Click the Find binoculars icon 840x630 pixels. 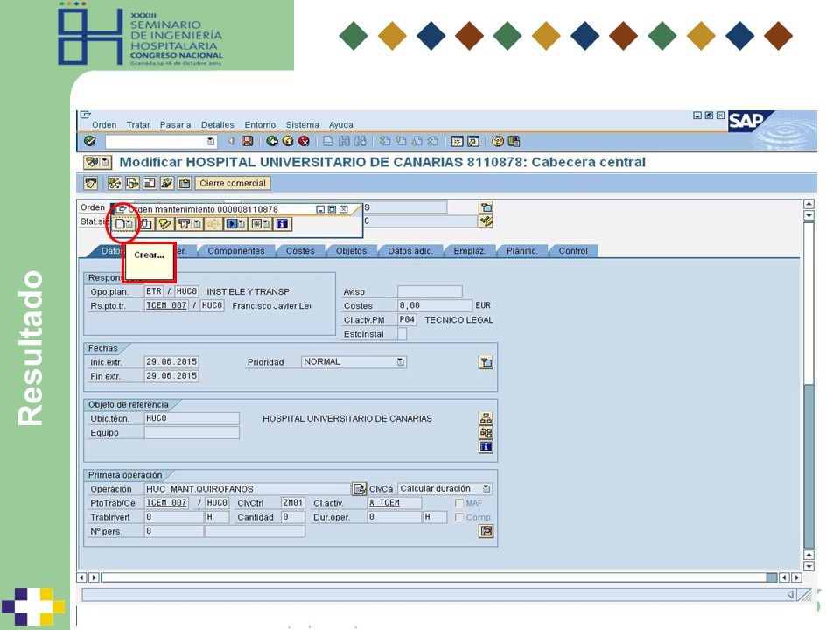tap(344, 141)
